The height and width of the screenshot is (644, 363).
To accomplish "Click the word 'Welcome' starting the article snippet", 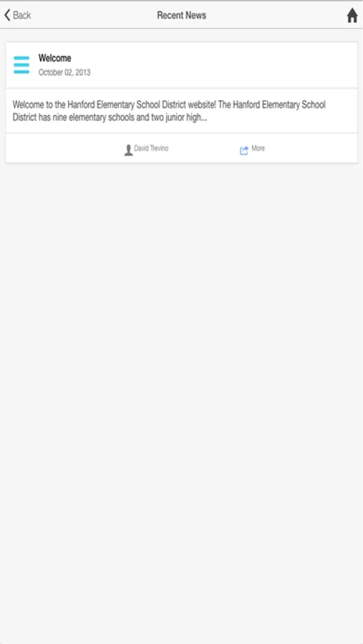I will point(28,104).
